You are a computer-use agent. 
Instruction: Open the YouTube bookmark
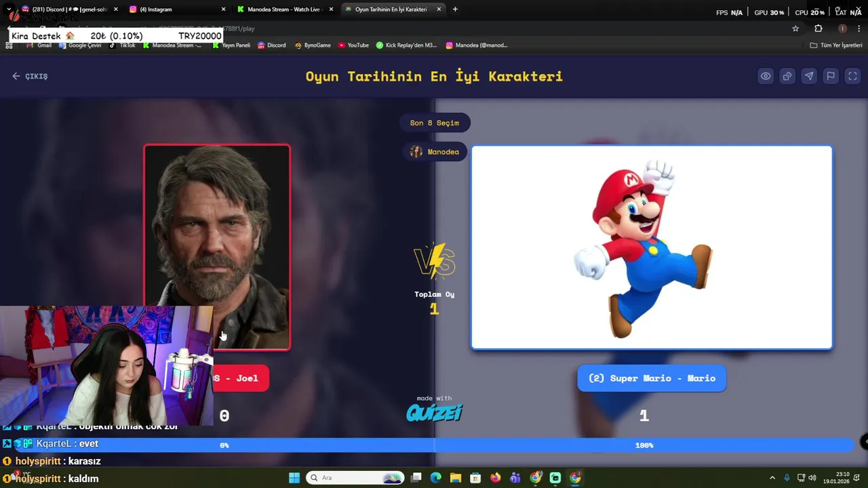pos(353,45)
